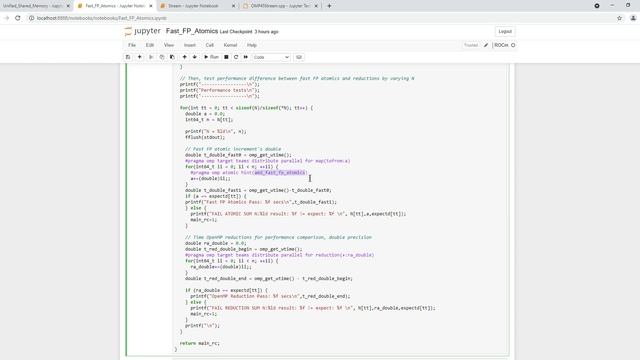Screen dimensions: 640x360
Task: Interrupt the kernel with the stop icon
Action: pyautogui.click(x=226, y=57)
